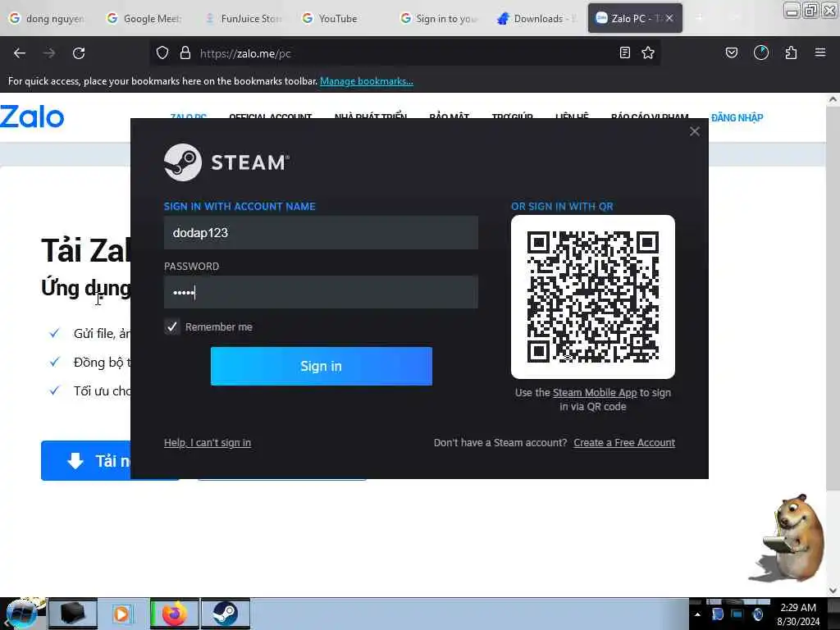Switch to the Sign in to your tab
Screen dimensions: 840x630
coord(440,18)
